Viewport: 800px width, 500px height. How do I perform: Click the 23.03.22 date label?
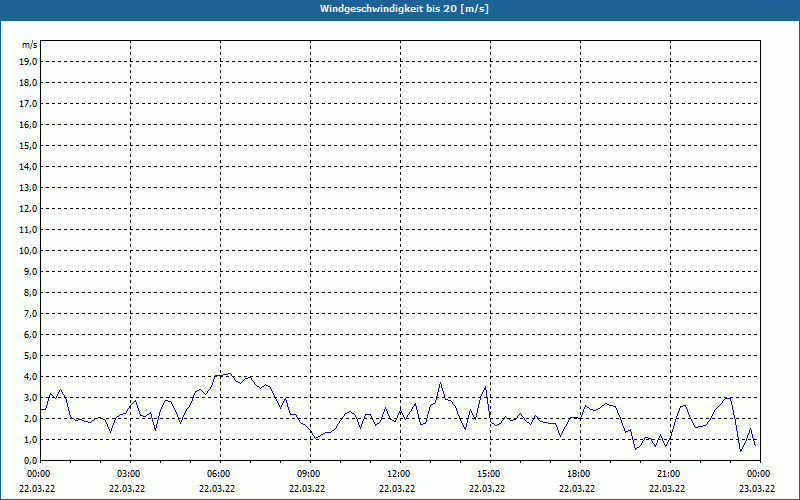(x=757, y=489)
